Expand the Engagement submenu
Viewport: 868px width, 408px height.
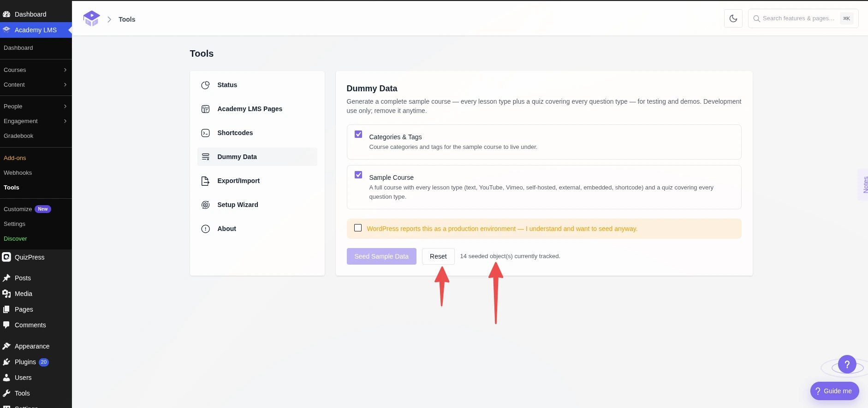point(36,121)
